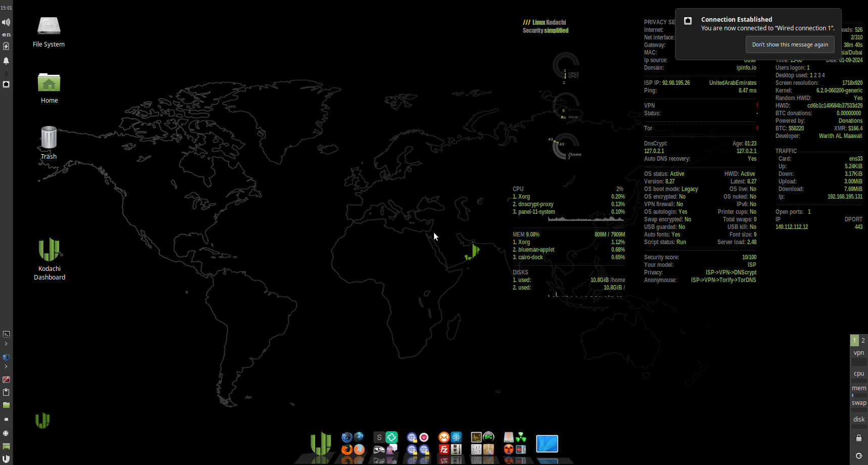Viewport: 868px width, 465px height.
Task: Click the 'cairo-dock' memory entry
Action: [531, 257]
